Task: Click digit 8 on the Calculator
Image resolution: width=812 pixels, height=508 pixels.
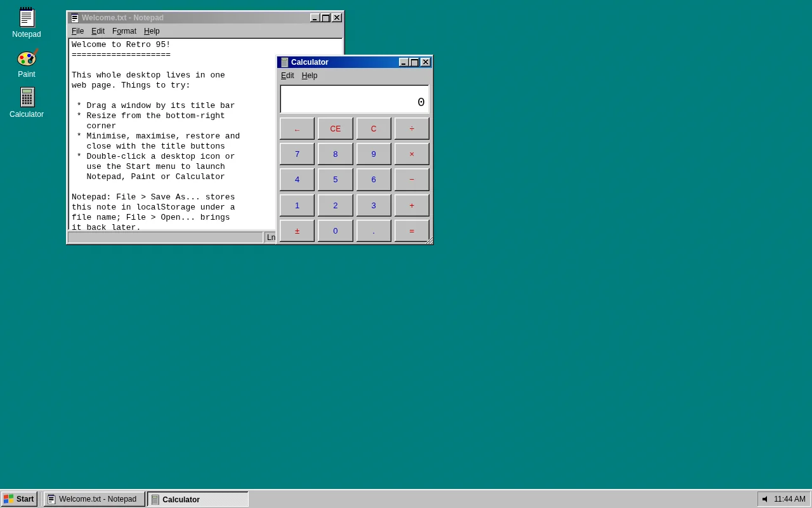Action: point(336,154)
